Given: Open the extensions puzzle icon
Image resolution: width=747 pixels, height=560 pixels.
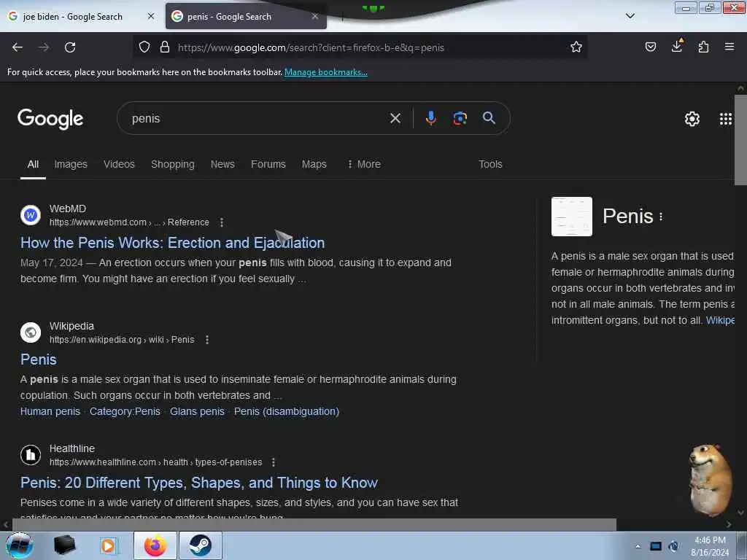Looking at the screenshot, I should pos(703,47).
